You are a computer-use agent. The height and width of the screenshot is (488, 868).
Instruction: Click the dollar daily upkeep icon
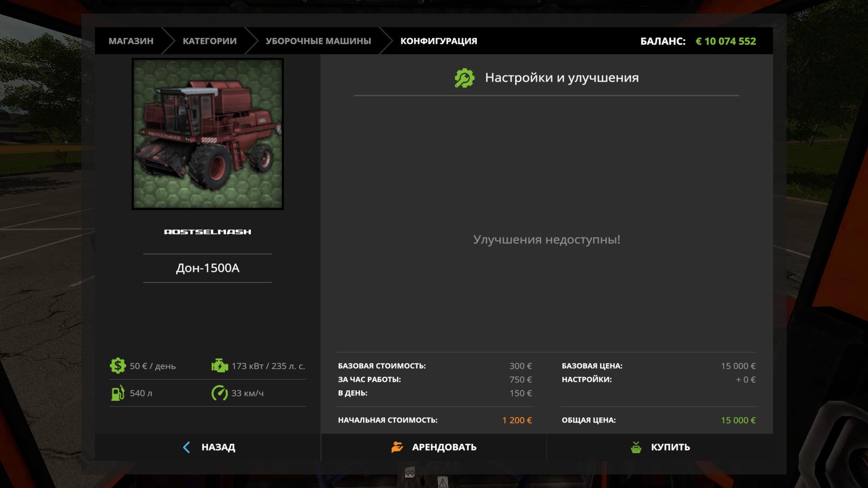[x=118, y=366]
